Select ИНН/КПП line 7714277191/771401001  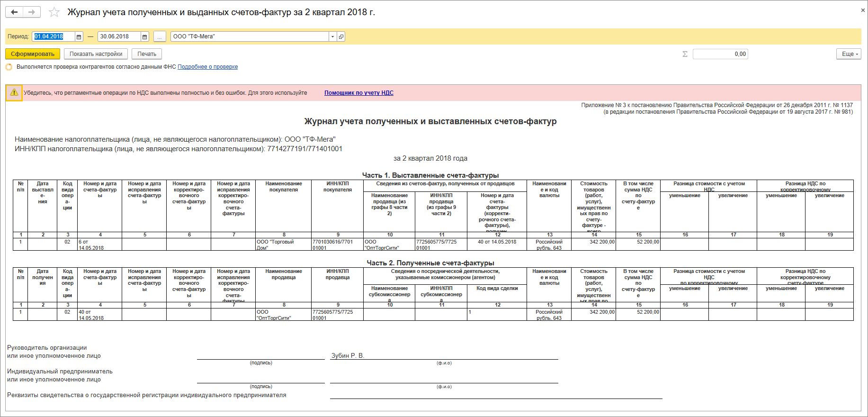point(179,149)
